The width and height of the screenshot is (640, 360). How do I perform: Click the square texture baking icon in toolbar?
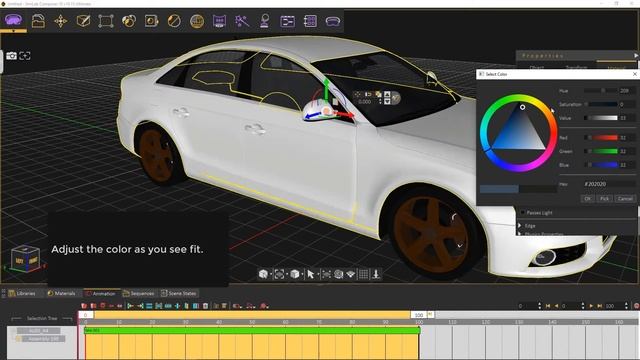[x=151, y=21]
